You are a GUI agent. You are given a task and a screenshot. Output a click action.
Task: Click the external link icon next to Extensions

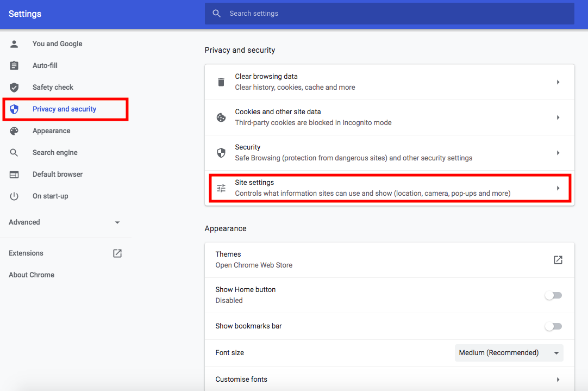tap(117, 253)
